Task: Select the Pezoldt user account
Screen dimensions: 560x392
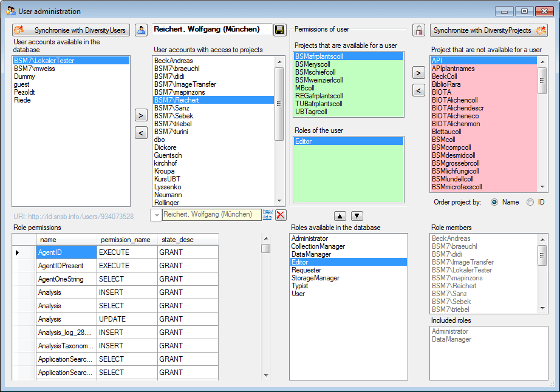Action: coord(70,92)
